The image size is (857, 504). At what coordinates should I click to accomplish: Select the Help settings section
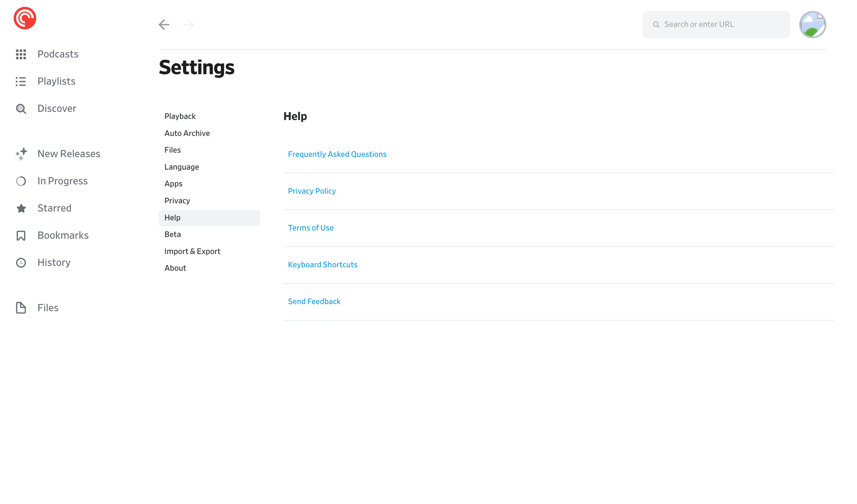coord(209,218)
